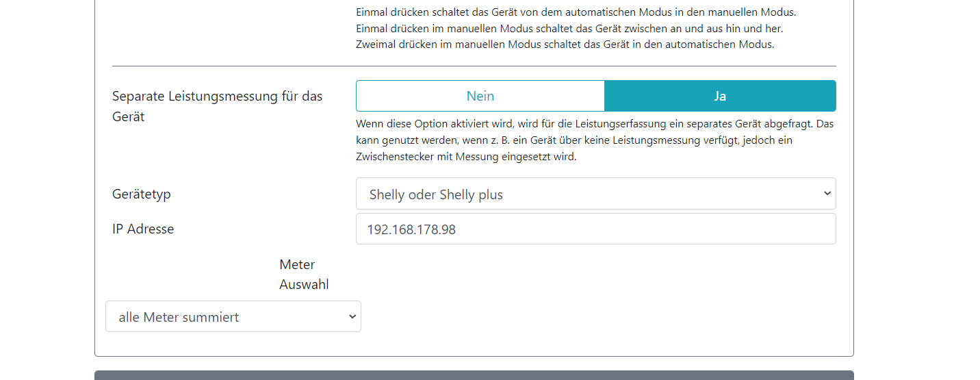Click the dark gray card header below
This screenshot has height=380, width=980.
[x=474, y=375]
